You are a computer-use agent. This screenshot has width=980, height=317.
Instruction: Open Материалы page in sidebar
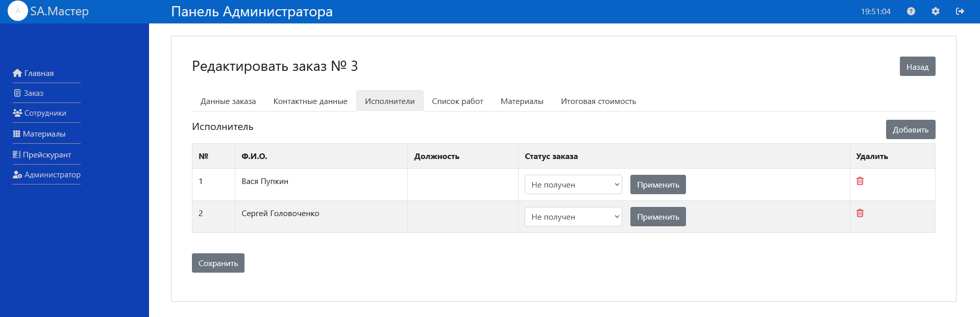pyautogui.click(x=44, y=134)
